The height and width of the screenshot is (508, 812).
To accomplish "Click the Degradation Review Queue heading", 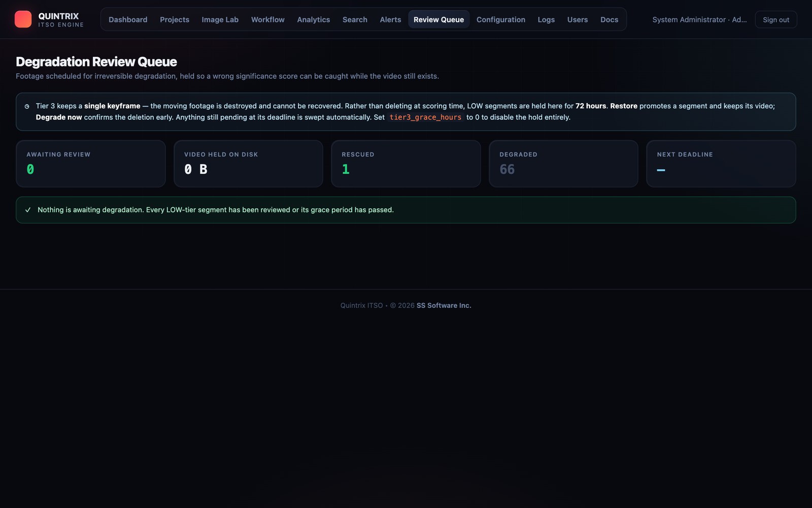I will (x=96, y=61).
